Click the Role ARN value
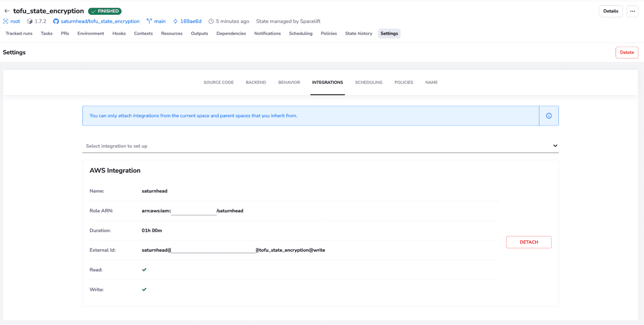The width and height of the screenshot is (644, 325). point(193,211)
